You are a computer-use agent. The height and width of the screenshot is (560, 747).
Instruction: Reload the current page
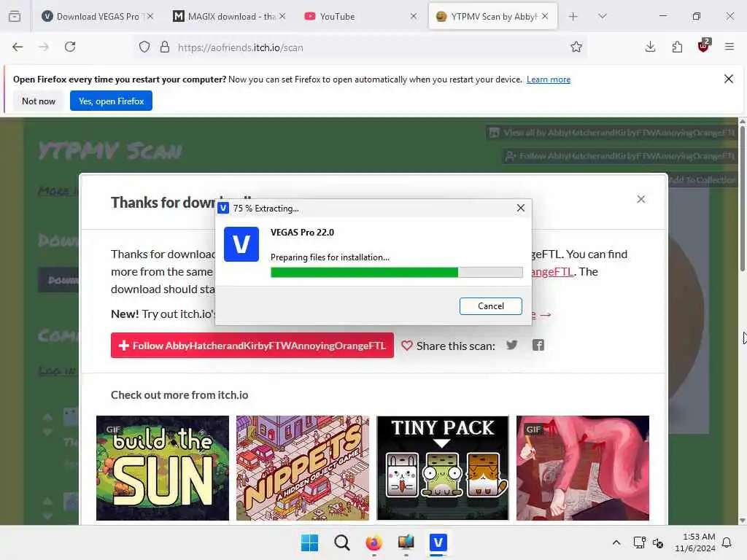click(70, 47)
